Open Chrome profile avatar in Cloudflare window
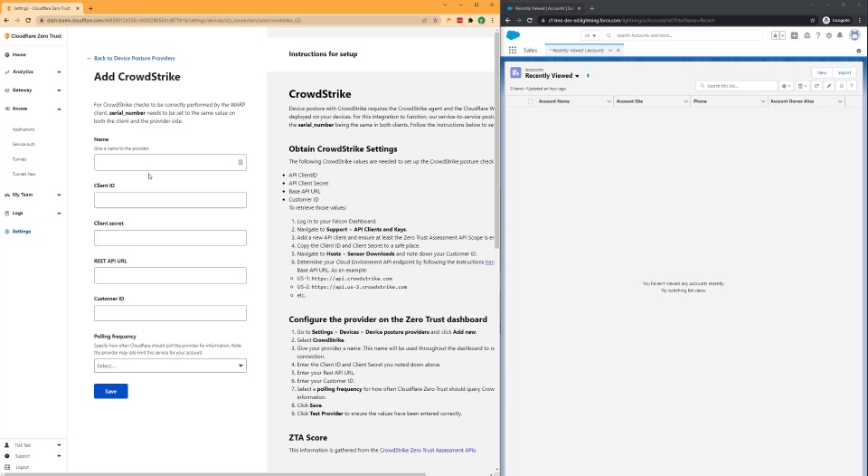Viewport: 868px width, 476px height. 482,21
